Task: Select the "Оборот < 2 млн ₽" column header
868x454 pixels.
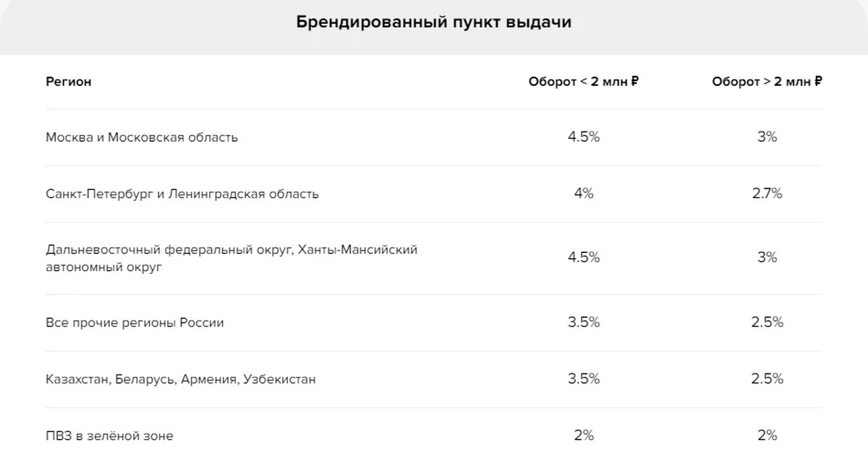Action: (x=583, y=82)
